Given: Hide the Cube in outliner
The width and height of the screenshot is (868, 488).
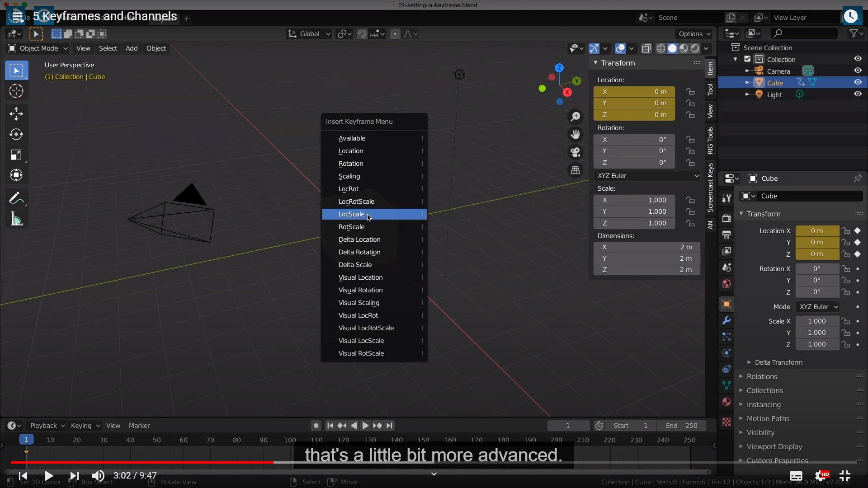Looking at the screenshot, I should (858, 82).
